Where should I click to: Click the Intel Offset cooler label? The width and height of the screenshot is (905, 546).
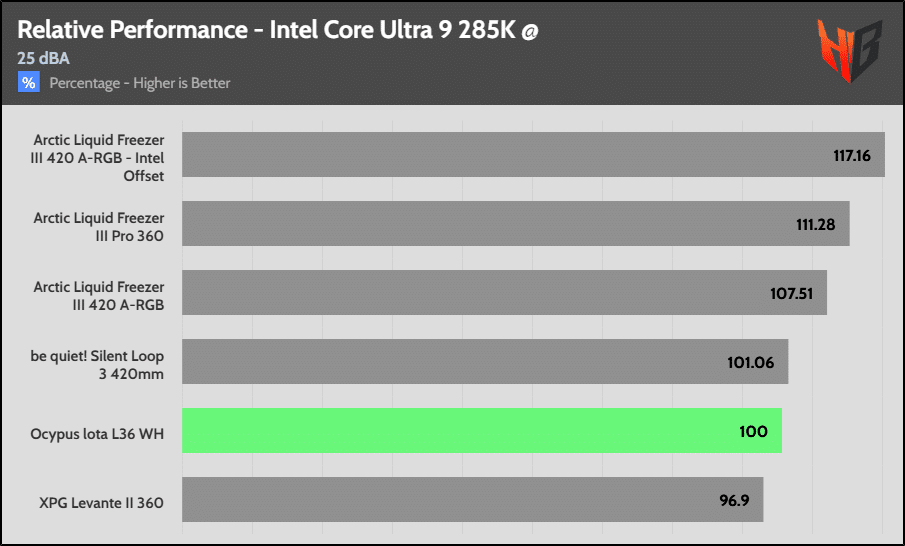[98, 158]
